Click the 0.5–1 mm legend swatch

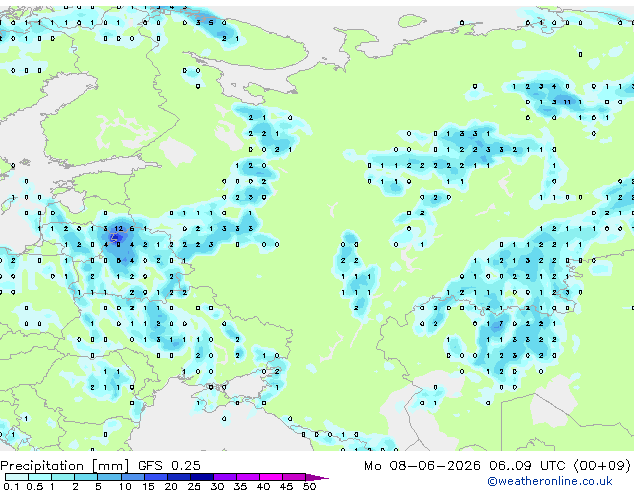coord(40,477)
